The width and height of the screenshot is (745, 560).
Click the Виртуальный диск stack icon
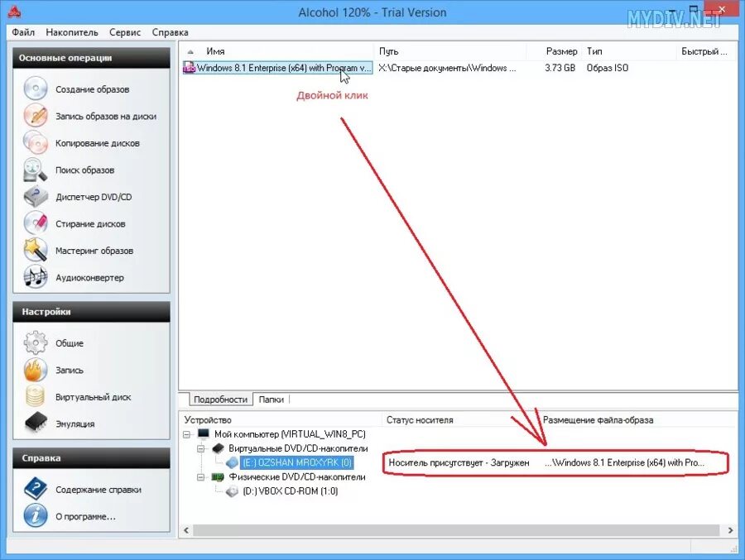coord(36,396)
